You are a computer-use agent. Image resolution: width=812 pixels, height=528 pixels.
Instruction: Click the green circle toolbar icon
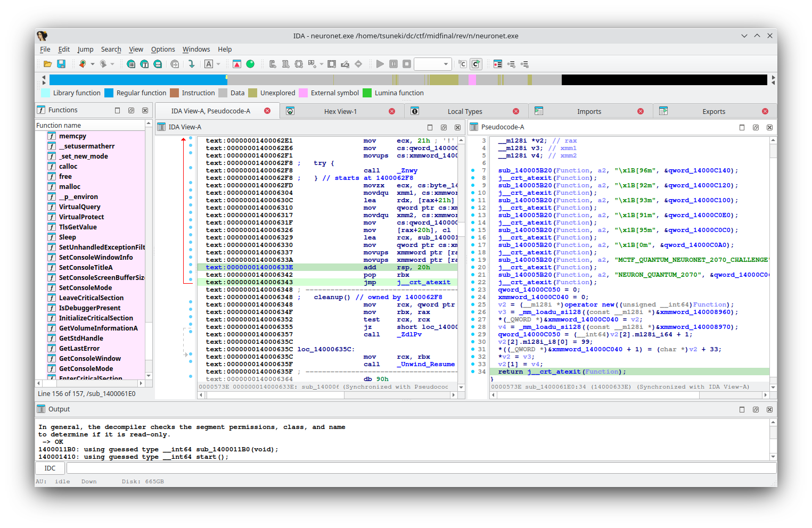(250, 63)
